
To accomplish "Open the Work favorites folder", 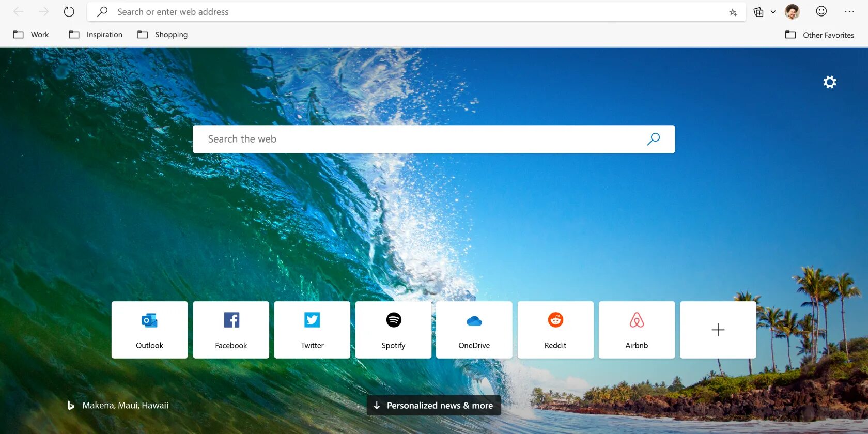I will (x=31, y=35).
